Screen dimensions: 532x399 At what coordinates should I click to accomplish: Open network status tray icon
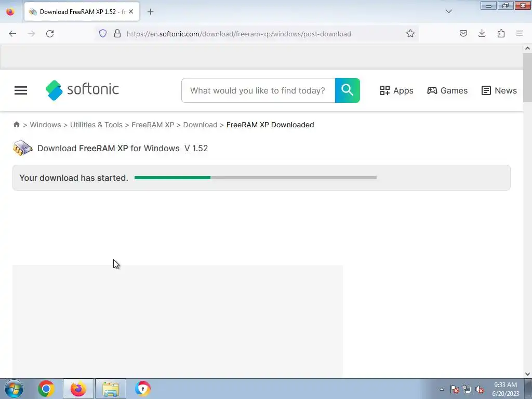click(x=467, y=389)
